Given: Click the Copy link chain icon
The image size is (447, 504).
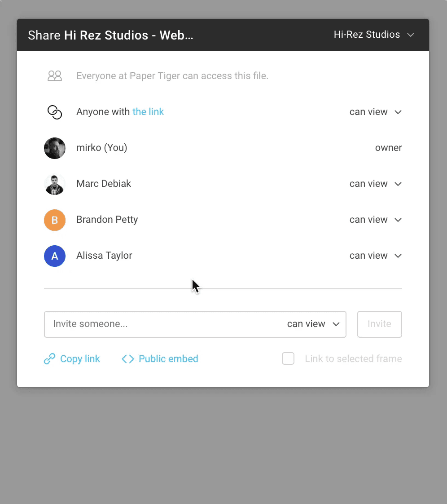Looking at the screenshot, I should point(49,358).
